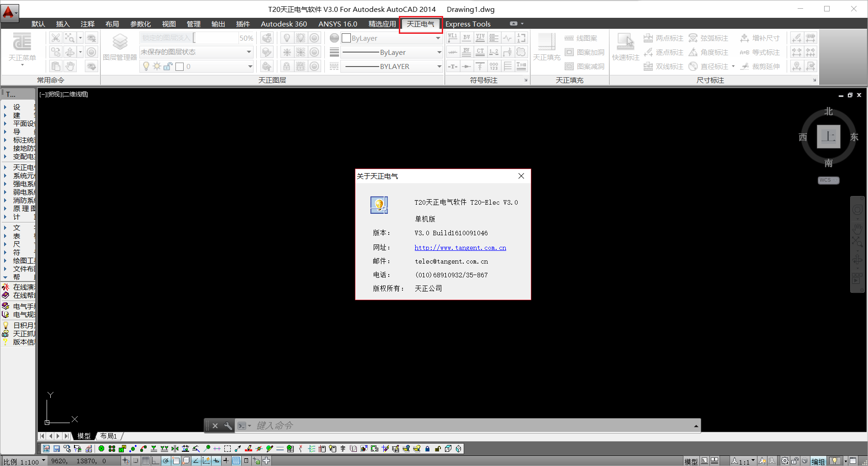Toggle layer lock padlock in layer panel
Image resolution: width=868 pixels, height=466 pixels.
[167, 66]
